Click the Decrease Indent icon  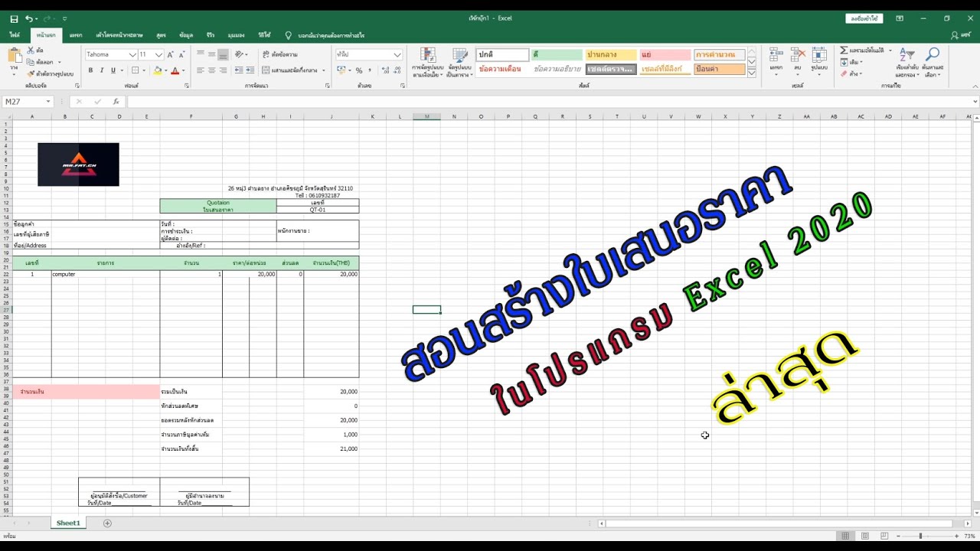tap(238, 70)
